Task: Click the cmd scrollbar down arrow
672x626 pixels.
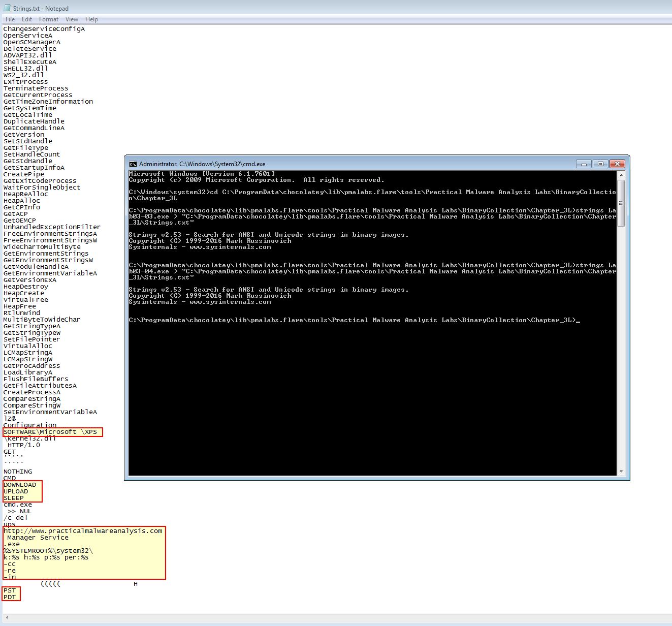Action: [621, 472]
